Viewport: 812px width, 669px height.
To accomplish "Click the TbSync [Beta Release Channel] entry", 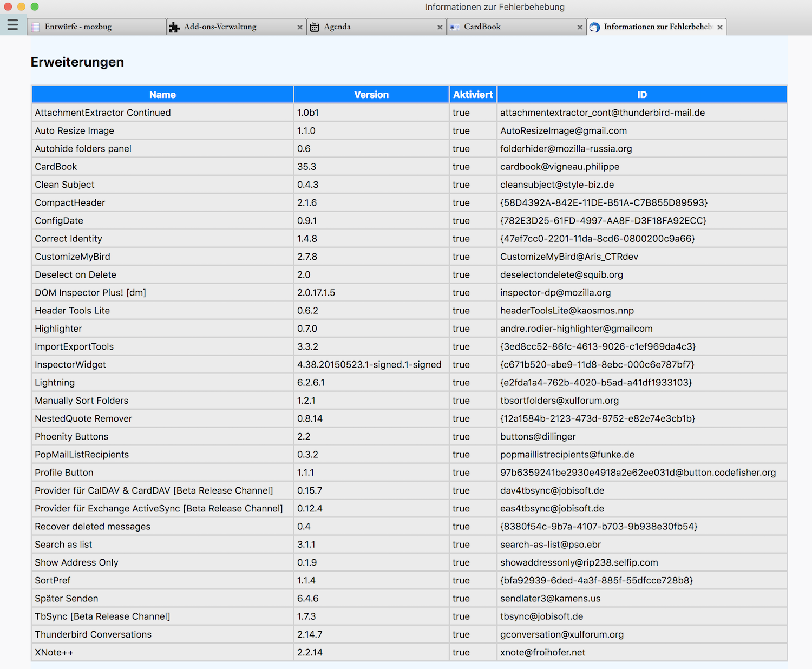I will (162, 616).
